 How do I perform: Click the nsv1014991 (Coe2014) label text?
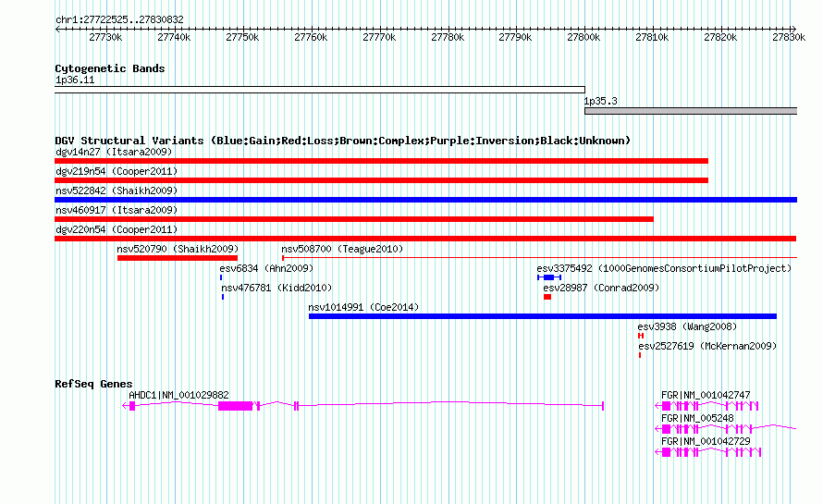coord(363,307)
